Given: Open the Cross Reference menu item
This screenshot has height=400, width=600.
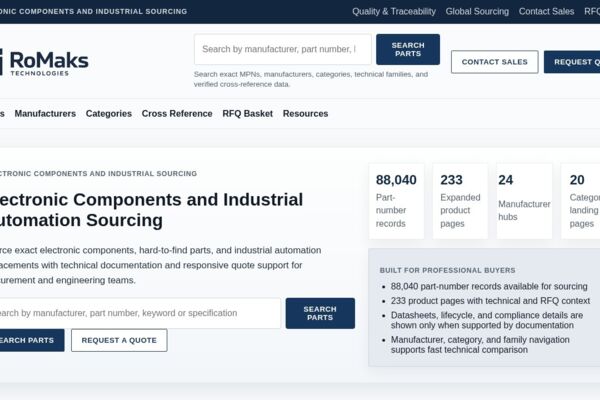Looking at the screenshot, I should (177, 114).
